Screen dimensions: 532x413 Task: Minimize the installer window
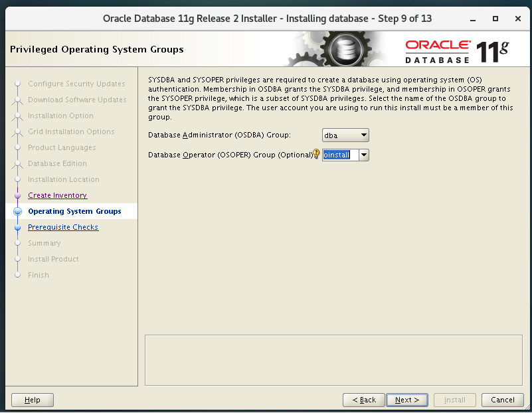(473, 19)
